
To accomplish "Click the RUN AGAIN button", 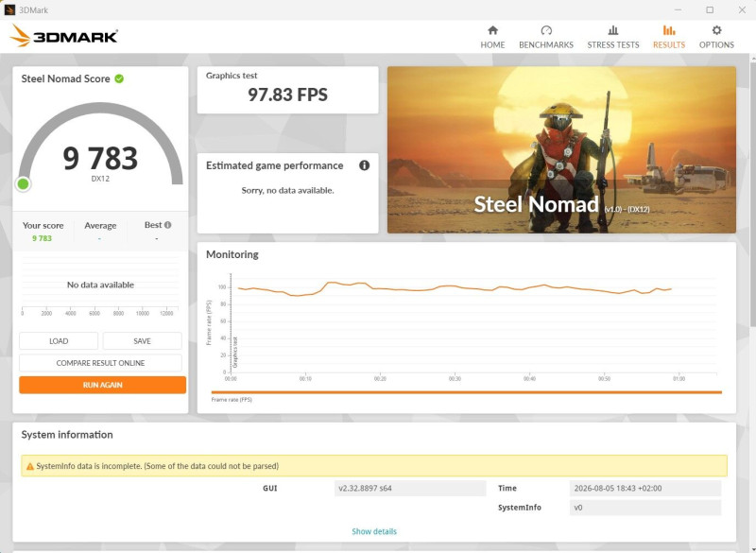I will 102,385.
